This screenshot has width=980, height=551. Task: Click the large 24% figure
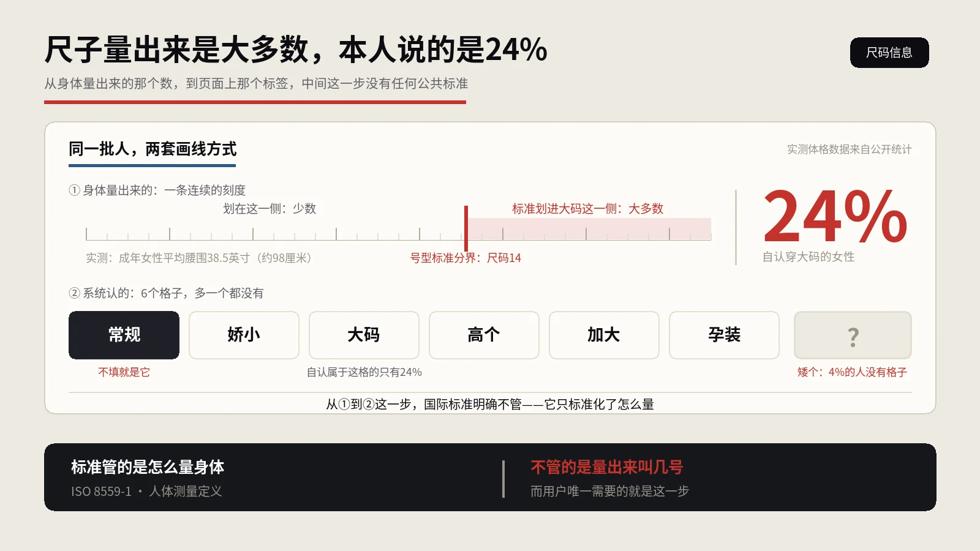[835, 216]
